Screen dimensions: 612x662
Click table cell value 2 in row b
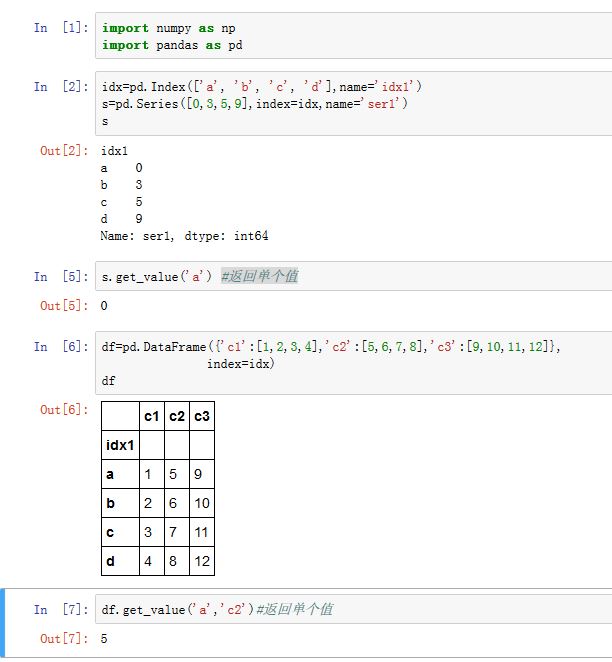pyautogui.click(x=152, y=503)
